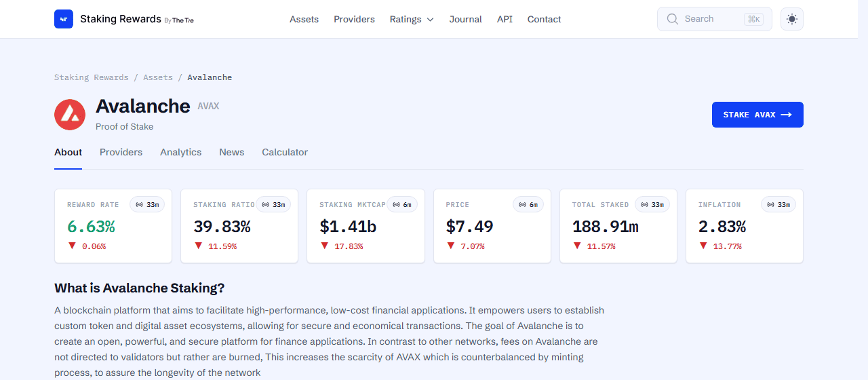Focus the Search input field
Viewport: 868px width, 380px height.
(x=715, y=19)
